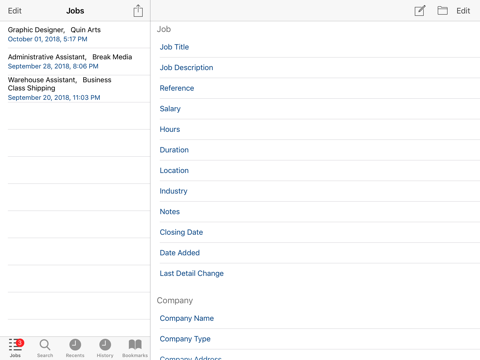The height and width of the screenshot is (360, 480).
Task: Tap the Company Type field
Action: [320, 339]
